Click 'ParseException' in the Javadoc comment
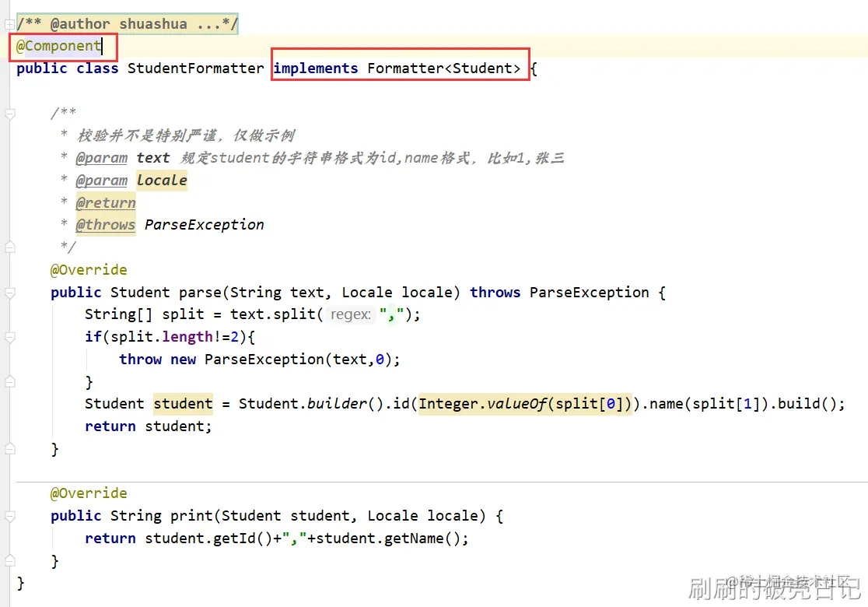Image resolution: width=868 pixels, height=607 pixels. click(205, 225)
